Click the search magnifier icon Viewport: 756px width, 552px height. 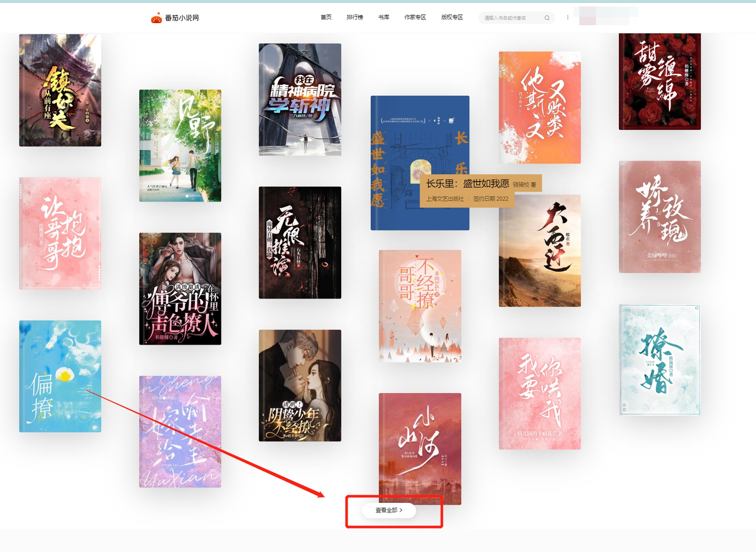(547, 18)
